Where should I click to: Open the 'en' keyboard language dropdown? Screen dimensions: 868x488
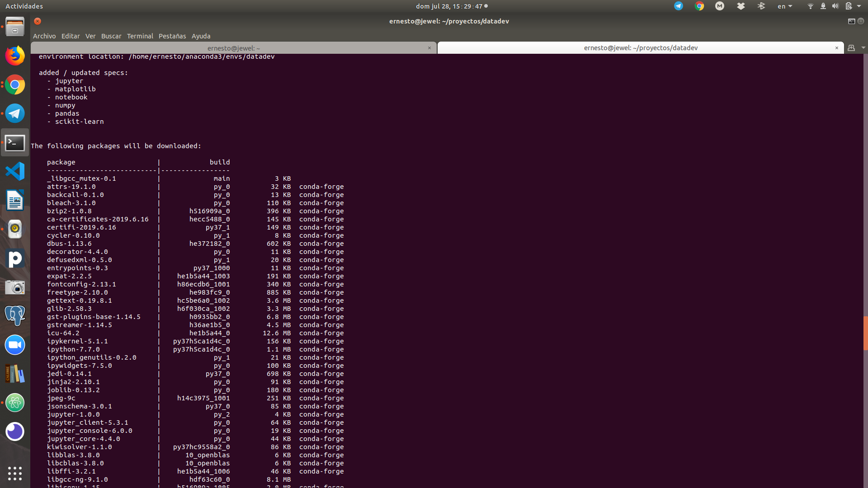tap(785, 6)
